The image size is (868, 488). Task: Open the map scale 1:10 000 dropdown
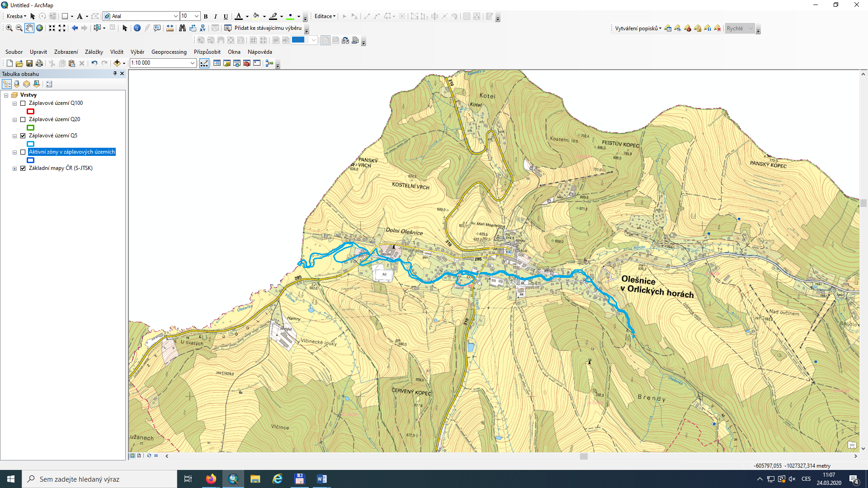tap(193, 63)
